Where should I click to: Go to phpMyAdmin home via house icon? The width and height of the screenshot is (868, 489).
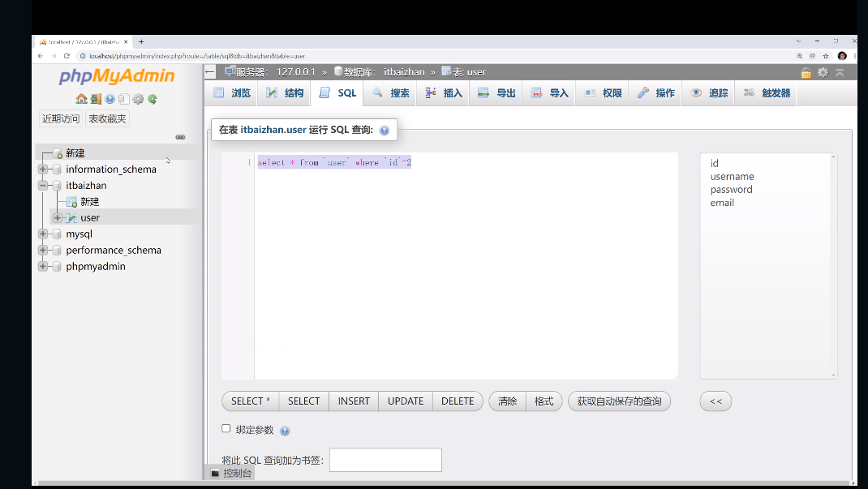[x=81, y=99]
